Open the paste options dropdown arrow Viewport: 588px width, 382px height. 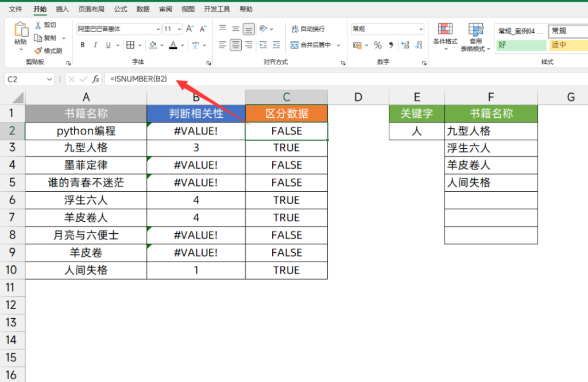[21, 49]
